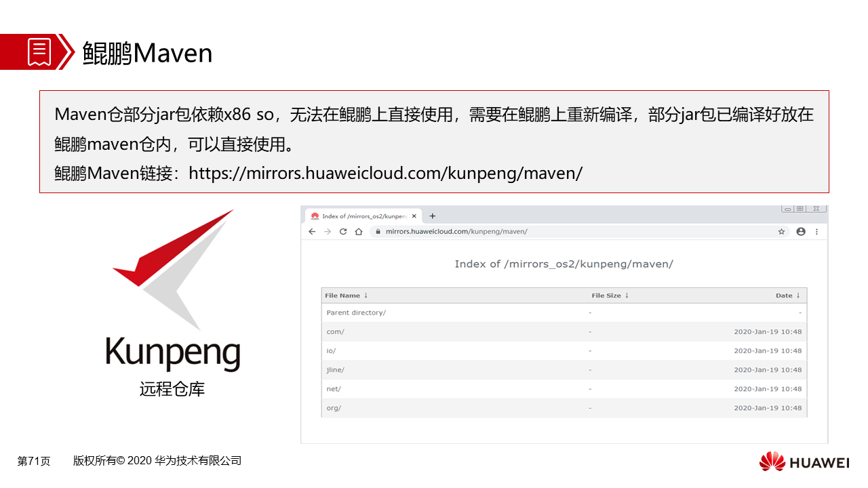Open the net/ folder
868x488 pixels.
coord(334,388)
